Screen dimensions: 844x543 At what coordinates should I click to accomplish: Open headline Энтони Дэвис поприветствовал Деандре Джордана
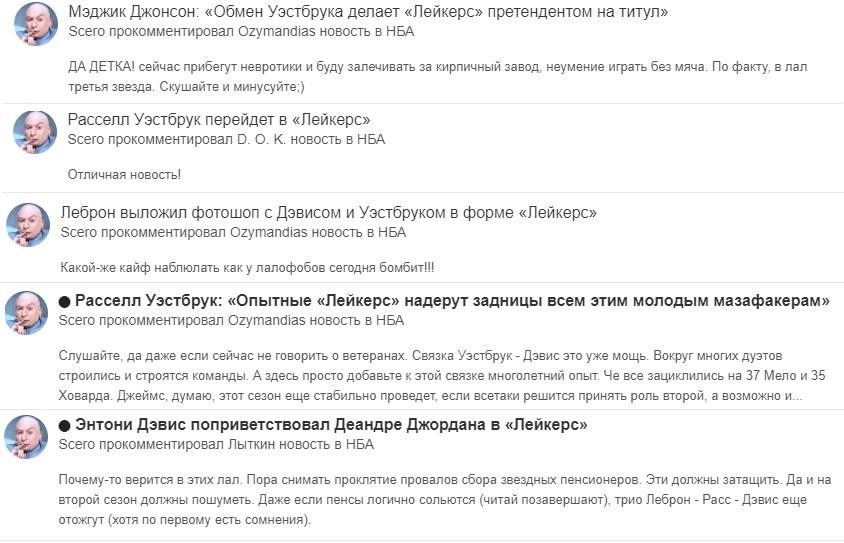(x=331, y=425)
